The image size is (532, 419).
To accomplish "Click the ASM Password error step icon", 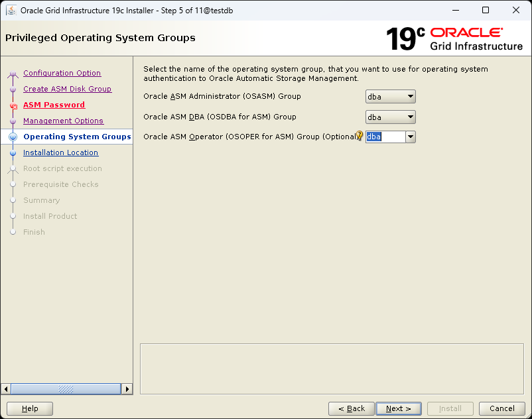I will point(13,106).
